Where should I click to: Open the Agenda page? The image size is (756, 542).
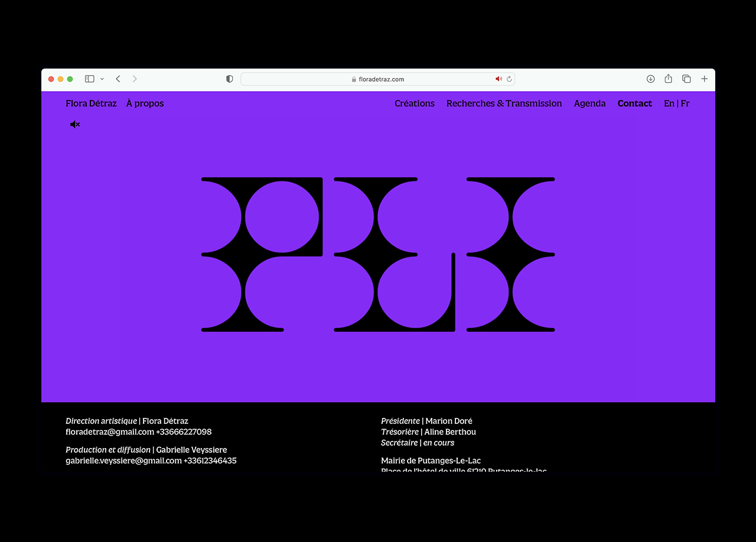tap(589, 103)
